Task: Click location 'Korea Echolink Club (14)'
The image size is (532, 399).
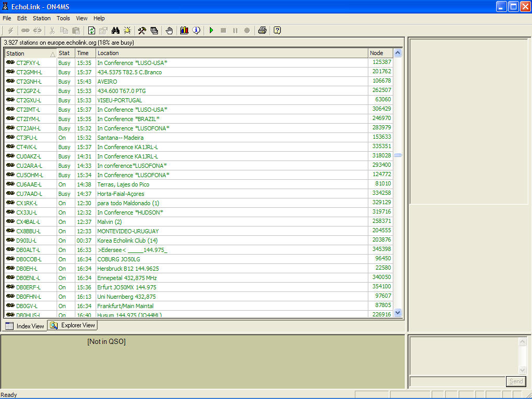Action: [127, 241]
